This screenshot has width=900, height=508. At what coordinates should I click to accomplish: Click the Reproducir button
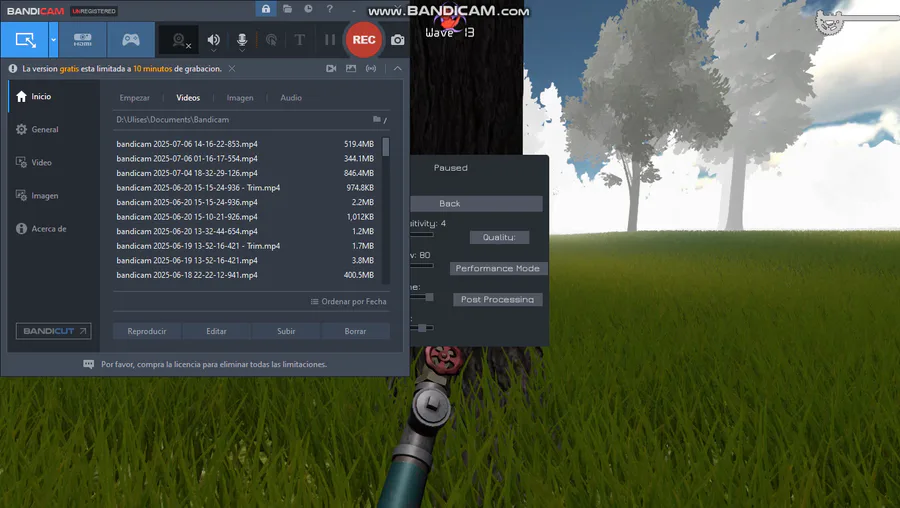(147, 331)
